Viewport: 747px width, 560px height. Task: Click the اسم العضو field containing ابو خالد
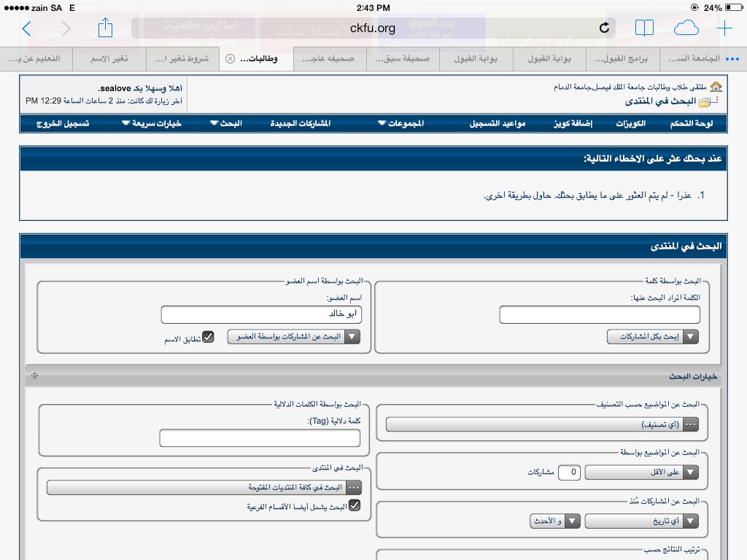261,314
